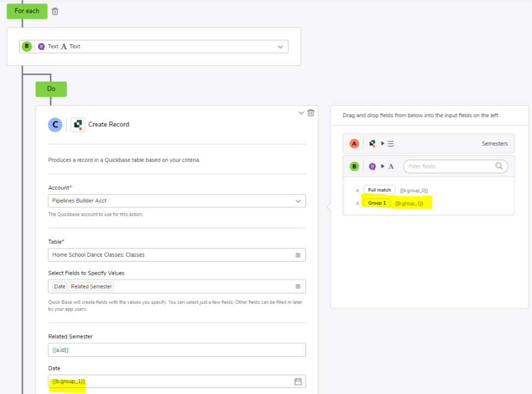This screenshot has height=394, width=532.
Task: Click the Table field Home School Dance Classes
Action: [177, 255]
